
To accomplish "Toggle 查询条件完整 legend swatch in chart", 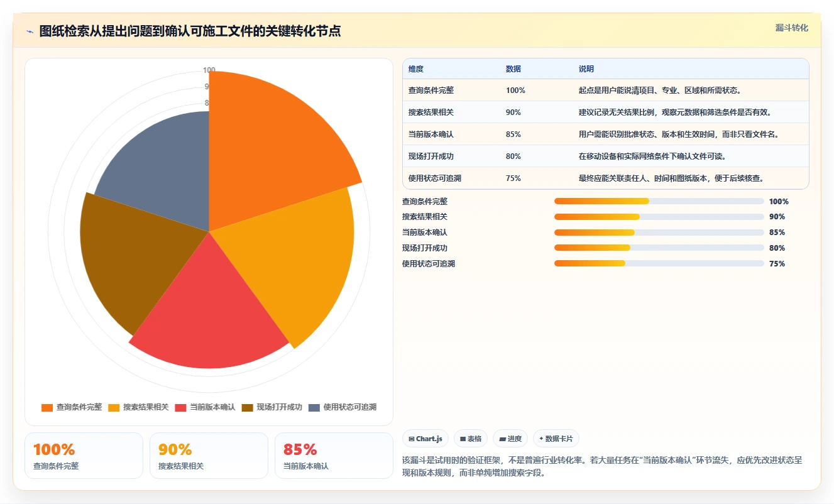I will coord(47,407).
